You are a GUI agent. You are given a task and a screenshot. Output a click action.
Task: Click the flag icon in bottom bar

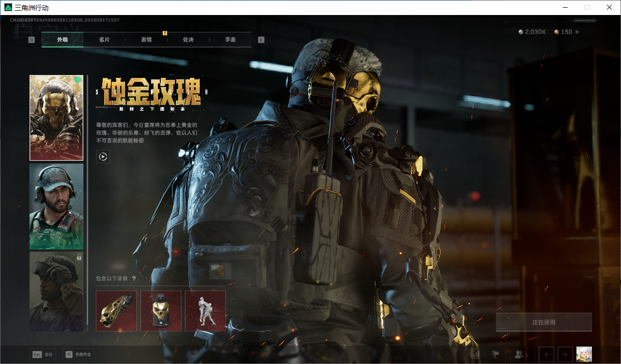[x=496, y=355]
